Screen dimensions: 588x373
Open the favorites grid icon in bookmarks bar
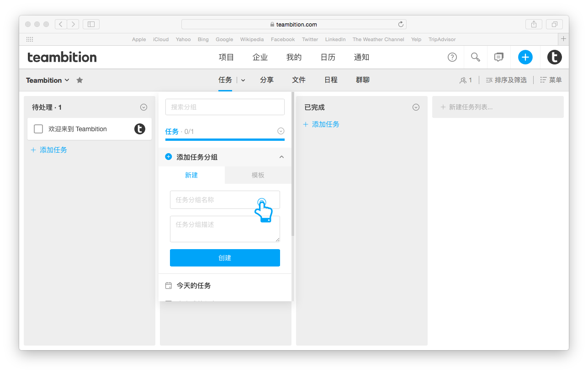(30, 39)
